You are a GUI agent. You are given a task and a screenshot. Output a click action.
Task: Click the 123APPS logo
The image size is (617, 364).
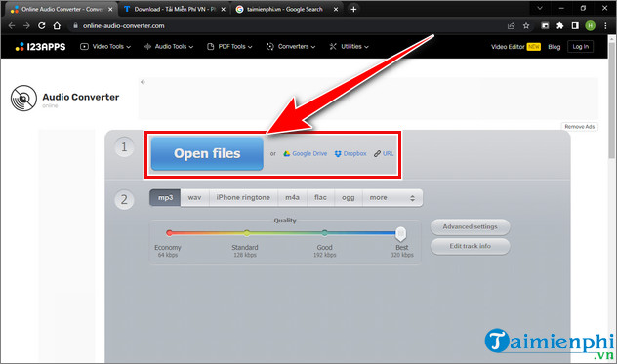(40, 47)
